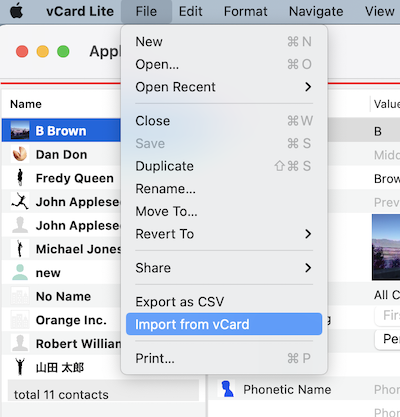This screenshot has height=417, width=400.
Task: Click the contact photo thumbnail in details
Action: pyautogui.click(x=386, y=247)
